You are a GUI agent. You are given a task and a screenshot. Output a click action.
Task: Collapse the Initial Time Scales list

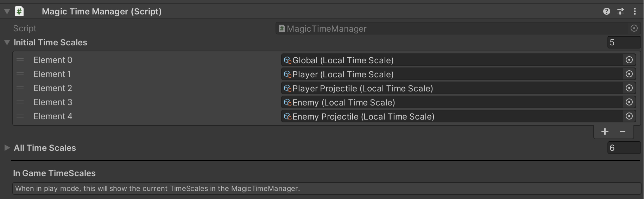pyautogui.click(x=7, y=43)
